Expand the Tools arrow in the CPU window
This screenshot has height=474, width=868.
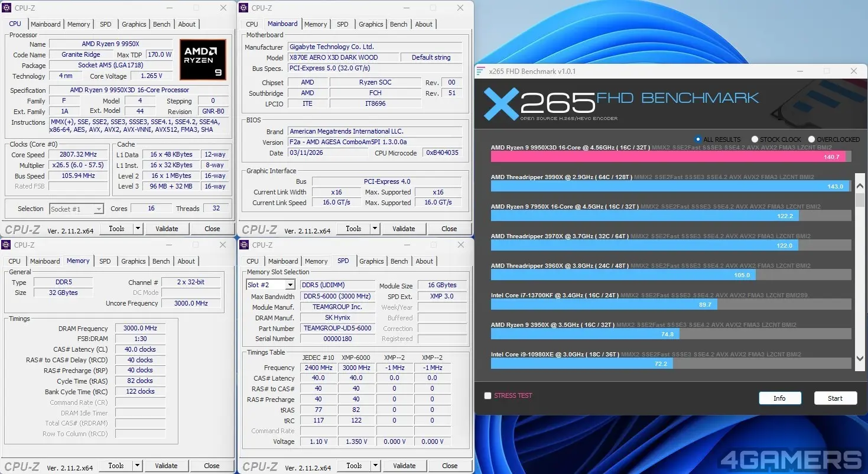pos(138,229)
